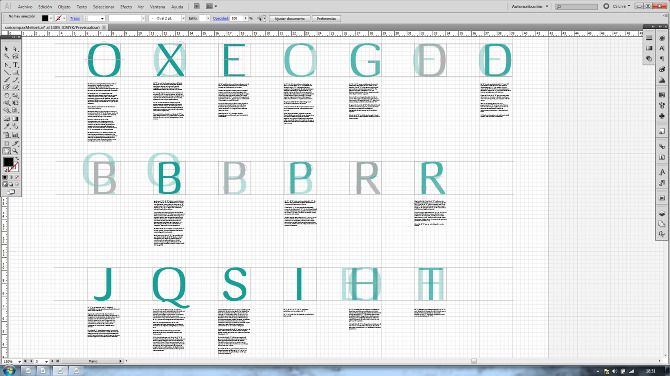This screenshot has height=376, width=670.
Task: Open the brush definition Oval 2 pt dropdown
Action: [x=183, y=18]
